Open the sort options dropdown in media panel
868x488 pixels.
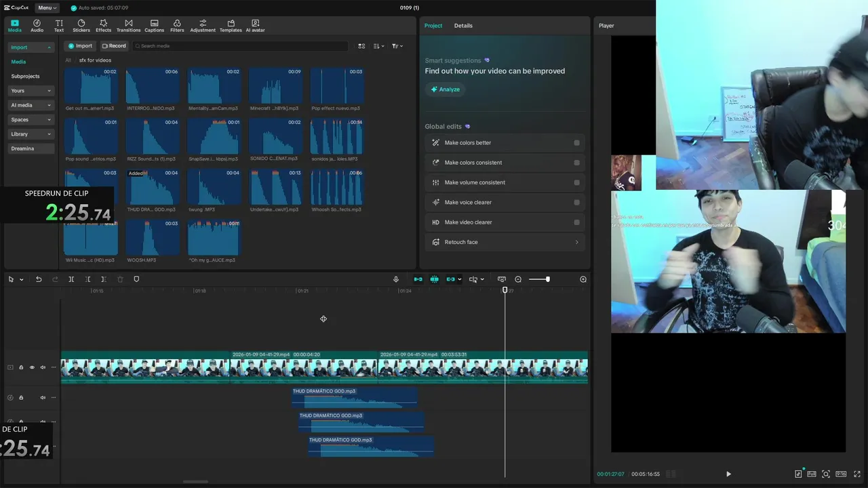tap(379, 46)
